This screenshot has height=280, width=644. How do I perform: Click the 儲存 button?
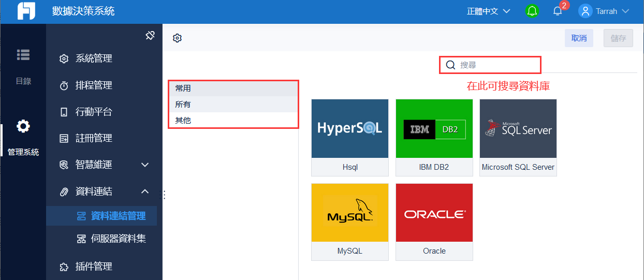pyautogui.click(x=618, y=38)
